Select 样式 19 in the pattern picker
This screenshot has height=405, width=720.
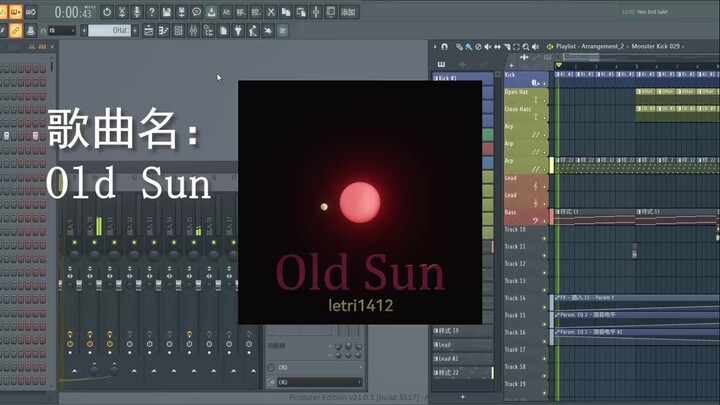coord(463,331)
